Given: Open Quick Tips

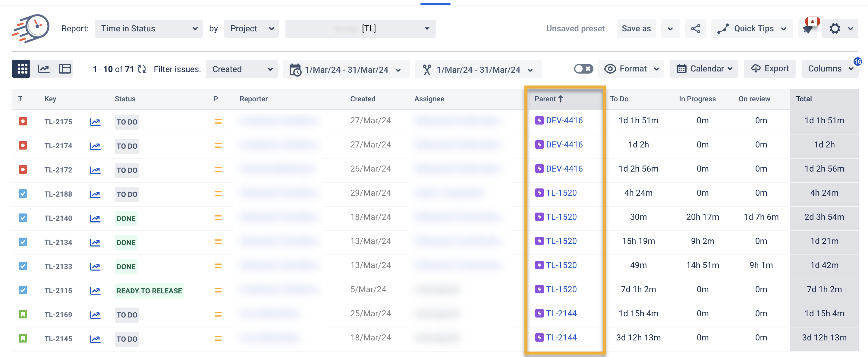Looking at the screenshot, I should click(752, 28).
